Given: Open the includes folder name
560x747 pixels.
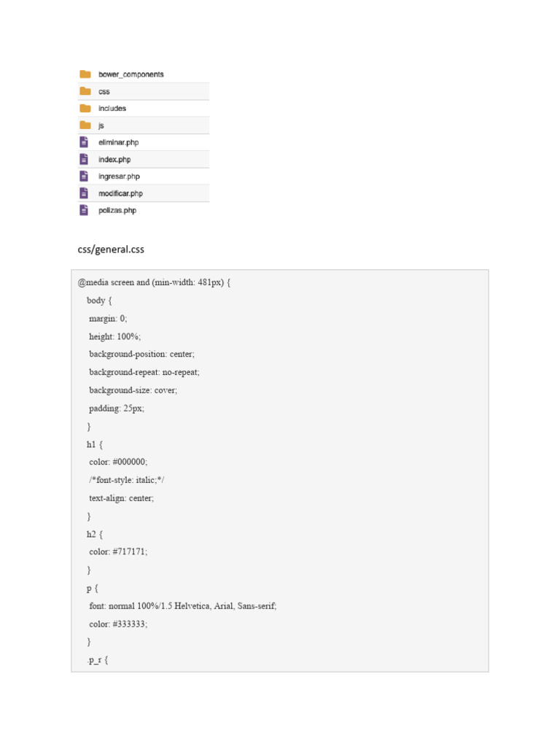Looking at the screenshot, I should 112,109.
